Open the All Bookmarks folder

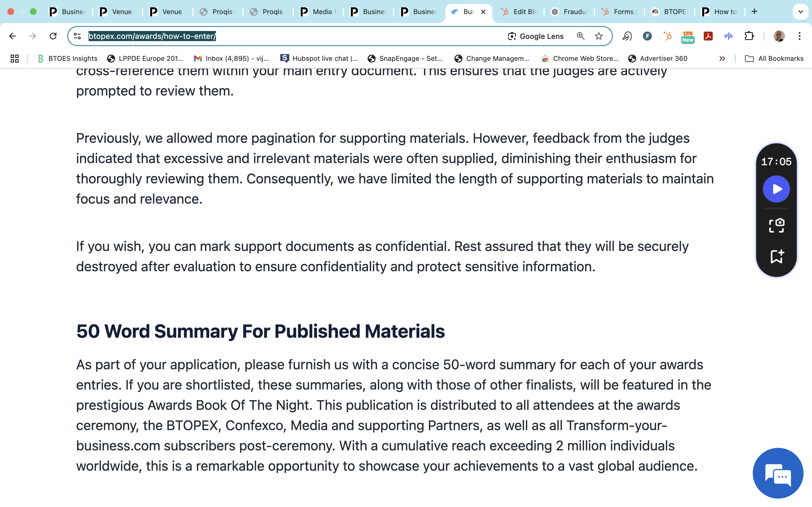pos(774,59)
